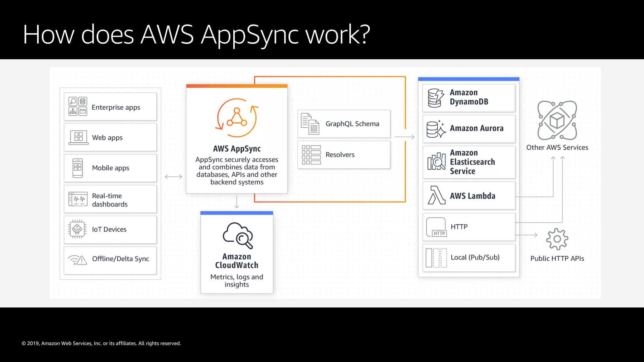The width and height of the screenshot is (644, 362).
Task: Click the Real-time dashboards chart icon
Action: coord(78,199)
